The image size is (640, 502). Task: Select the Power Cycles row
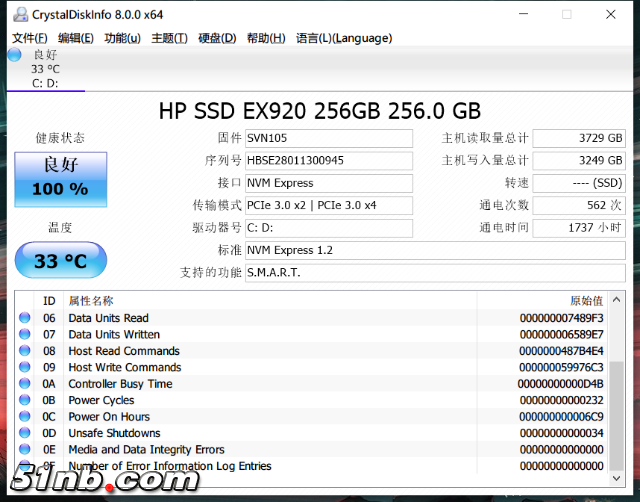311,400
